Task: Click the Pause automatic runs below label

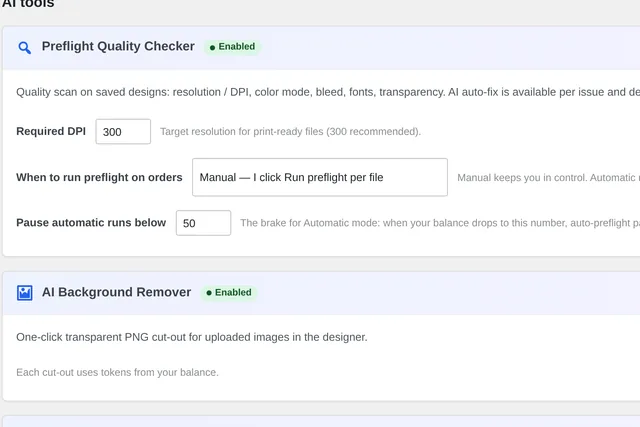Action: point(91,222)
